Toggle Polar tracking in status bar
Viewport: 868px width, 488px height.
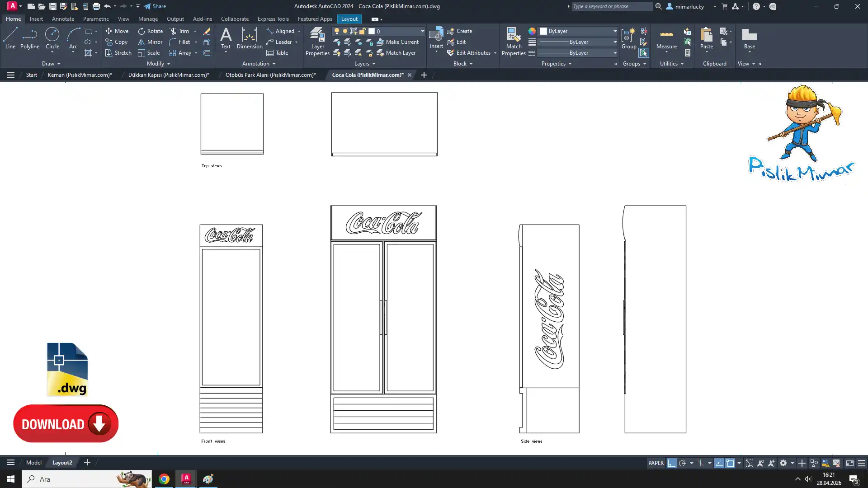tap(682, 463)
